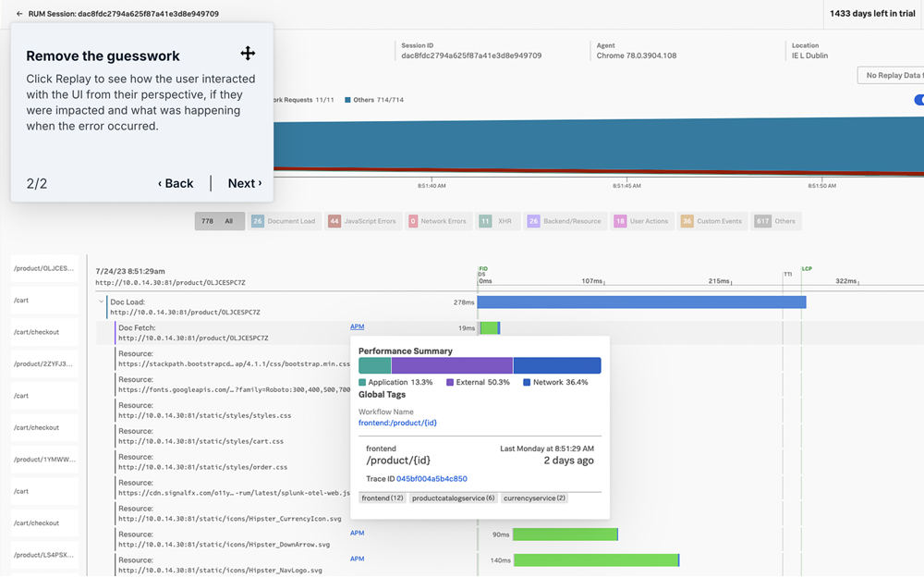Click the static/styles/order.css resource row
Image resolution: width=924 pixels, height=578 pixels.
pos(233,461)
